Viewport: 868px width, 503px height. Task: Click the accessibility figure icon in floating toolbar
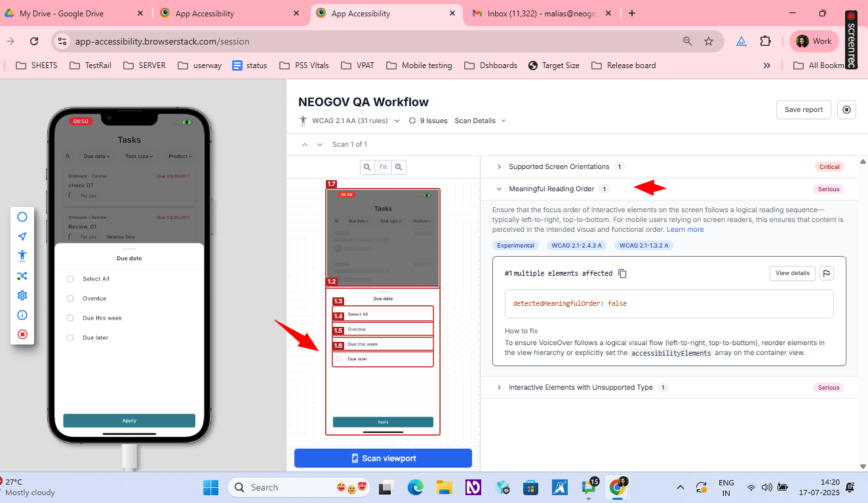[x=22, y=256]
